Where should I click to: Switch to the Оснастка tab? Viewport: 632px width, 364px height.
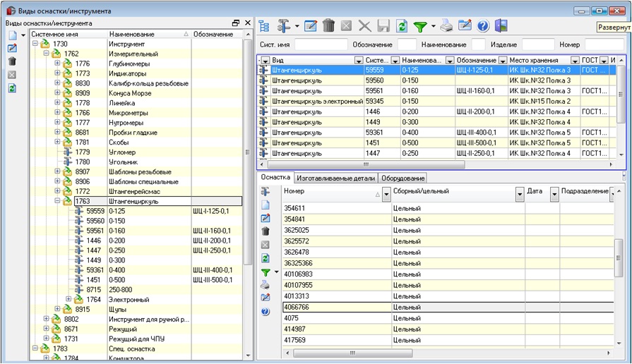pos(275,177)
